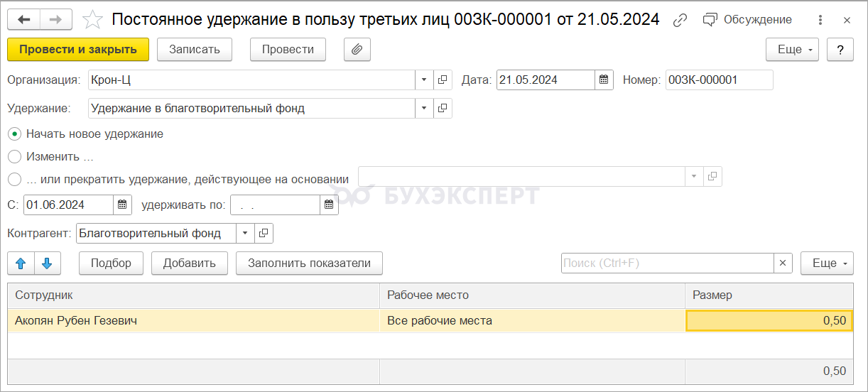Click the Размер column header

[x=769, y=295]
